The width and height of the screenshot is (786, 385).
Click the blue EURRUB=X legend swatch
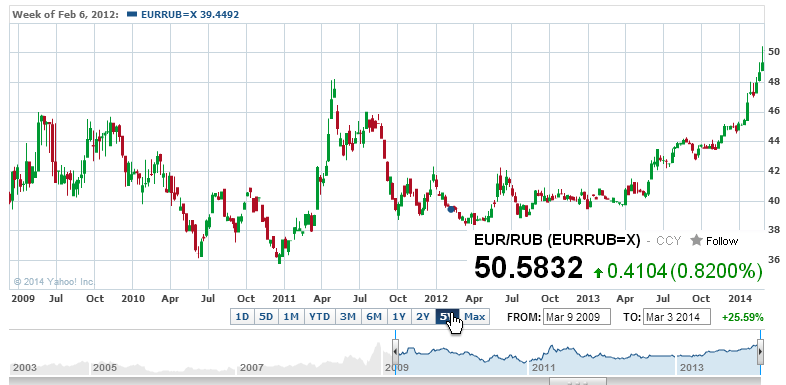[x=132, y=15]
